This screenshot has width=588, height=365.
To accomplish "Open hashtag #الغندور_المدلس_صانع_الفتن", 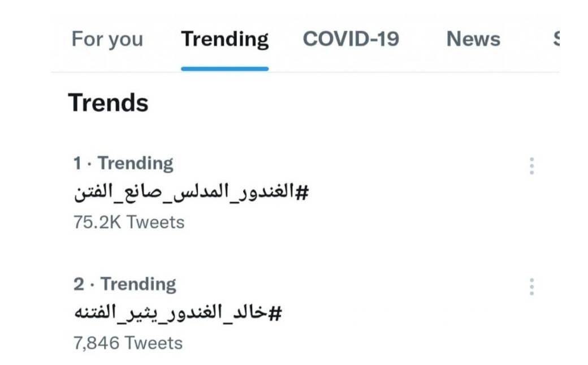I will [x=191, y=192].
